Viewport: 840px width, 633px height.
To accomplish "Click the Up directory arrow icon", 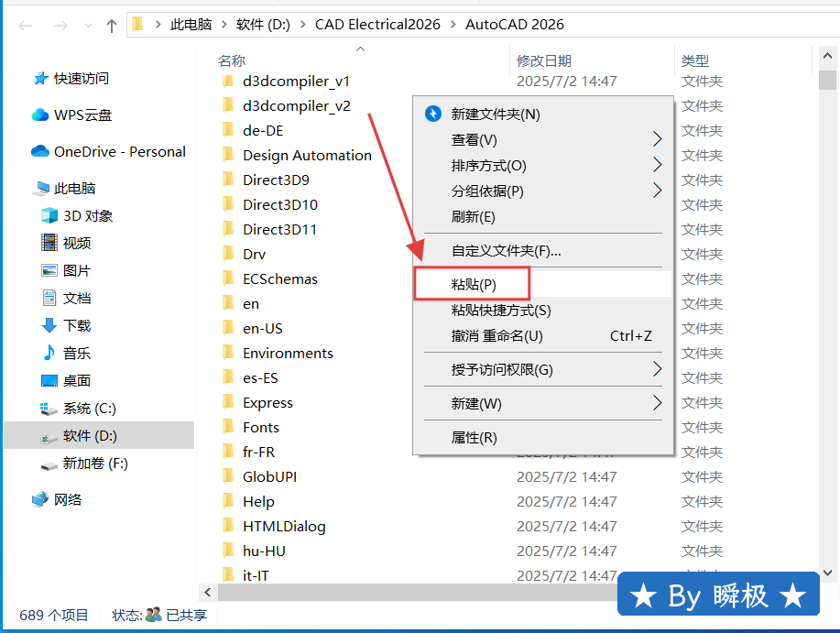I will point(112,25).
